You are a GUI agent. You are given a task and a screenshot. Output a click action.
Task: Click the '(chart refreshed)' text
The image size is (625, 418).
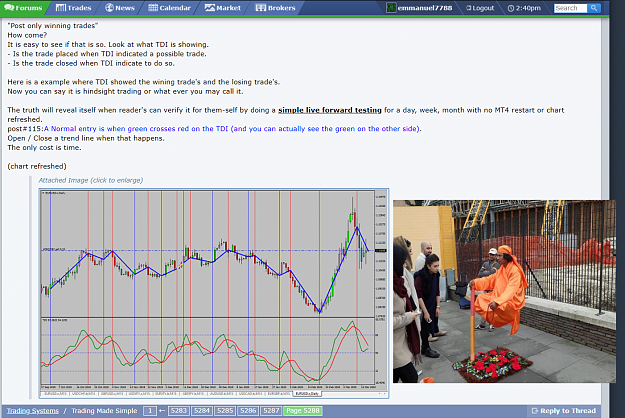pos(37,166)
